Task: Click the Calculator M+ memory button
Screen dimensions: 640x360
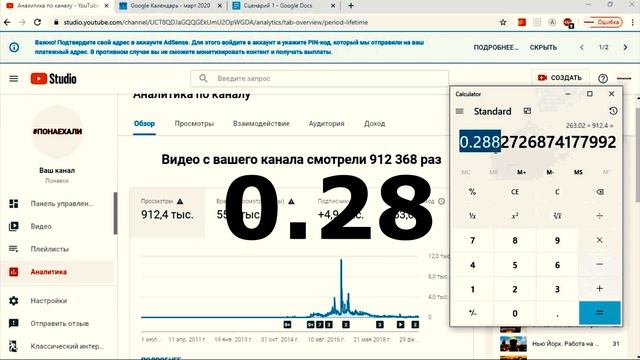Action: click(x=521, y=172)
